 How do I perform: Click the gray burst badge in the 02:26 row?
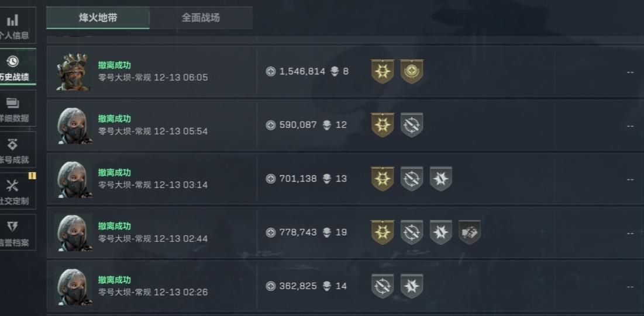pos(412,286)
